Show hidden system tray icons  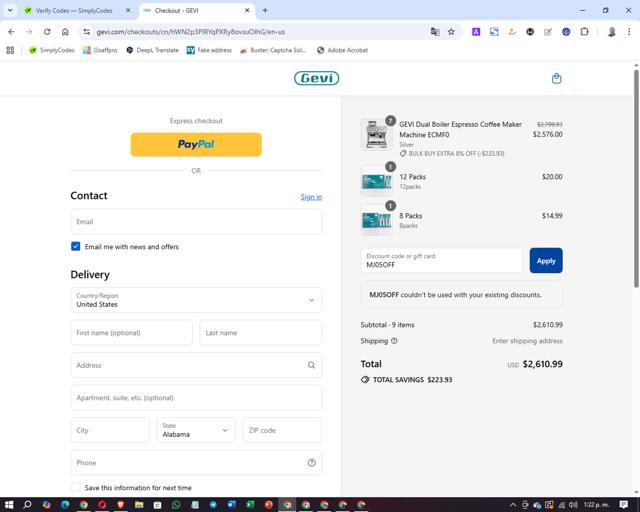pyautogui.click(x=513, y=505)
